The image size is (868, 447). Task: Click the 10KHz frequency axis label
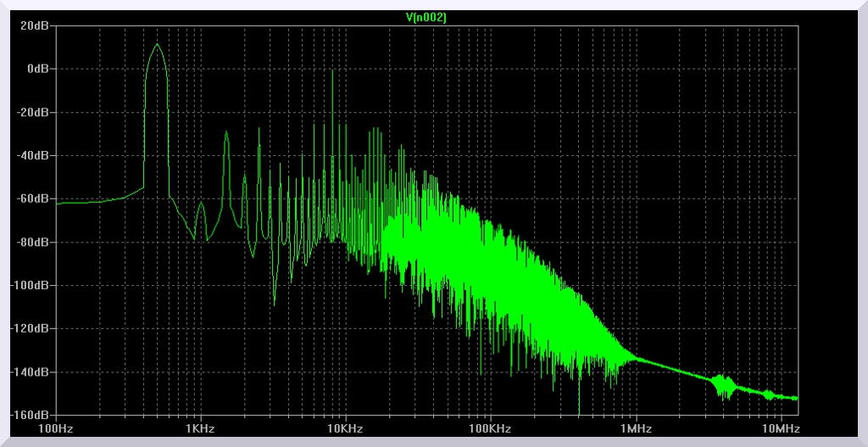[x=345, y=429]
